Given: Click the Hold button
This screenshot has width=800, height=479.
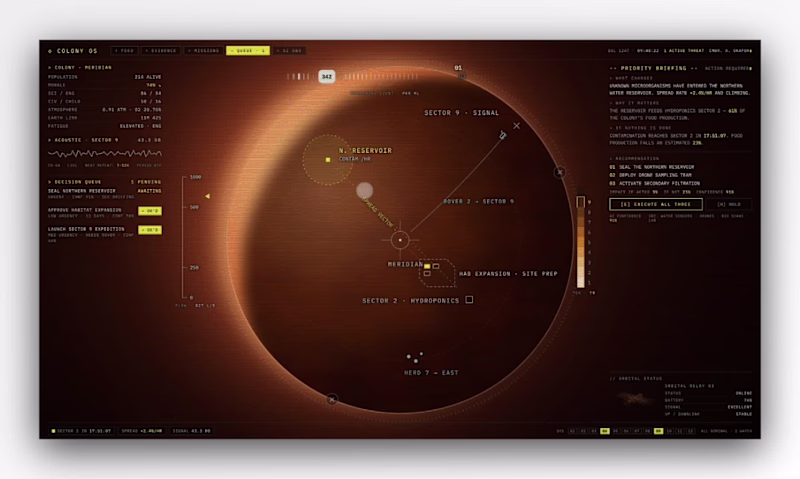Looking at the screenshot, I should pyautogui.click(x=729, y=204).
